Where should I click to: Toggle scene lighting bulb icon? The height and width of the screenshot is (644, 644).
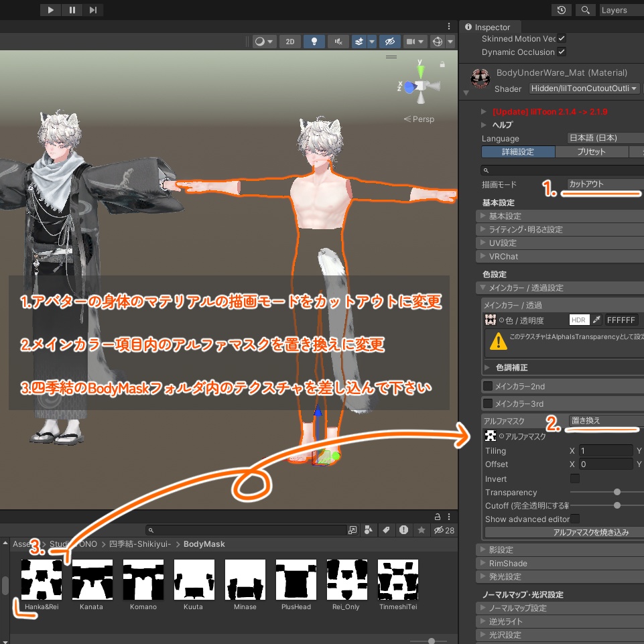[x=314, y=42]
